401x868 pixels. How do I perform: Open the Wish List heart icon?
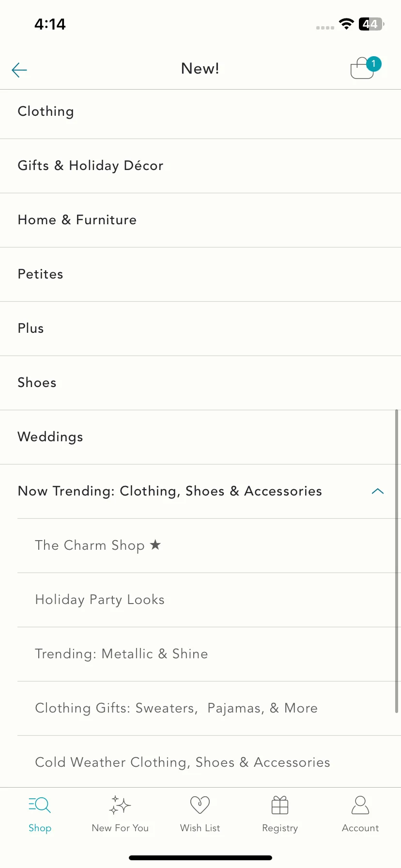(x=200, y=805)
